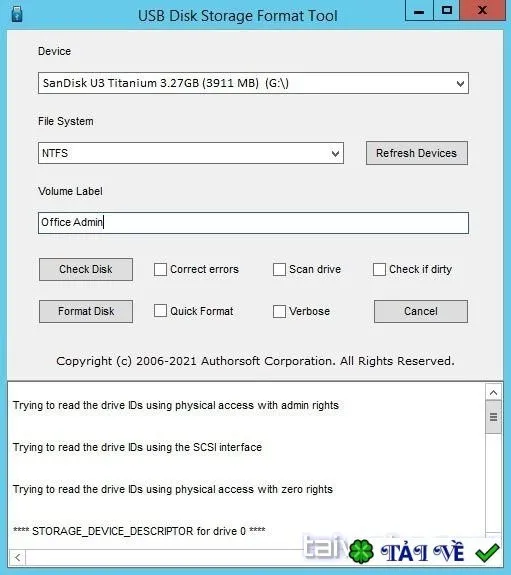The height and width of the screenshot is (575, 511).
Task: Click the Refresh Devices button
Action: (417, 153)
